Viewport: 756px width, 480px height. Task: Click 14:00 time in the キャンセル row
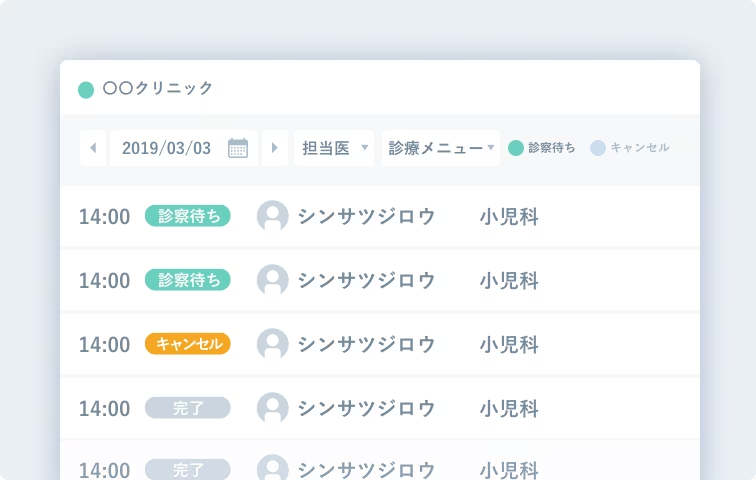click(105, 345)
